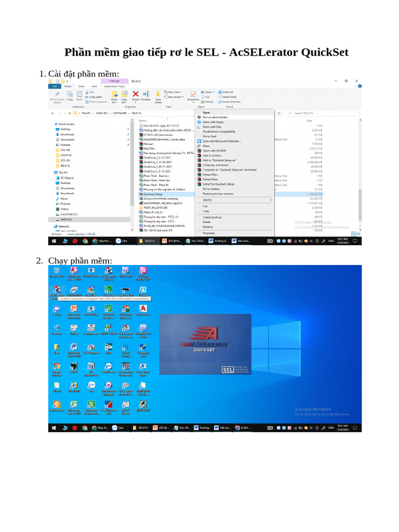This screenshot has height=532, width=399.
Task: Click New folder icon in Explorer ribbon
Action: pyautogui.click(x=158, y=97)
